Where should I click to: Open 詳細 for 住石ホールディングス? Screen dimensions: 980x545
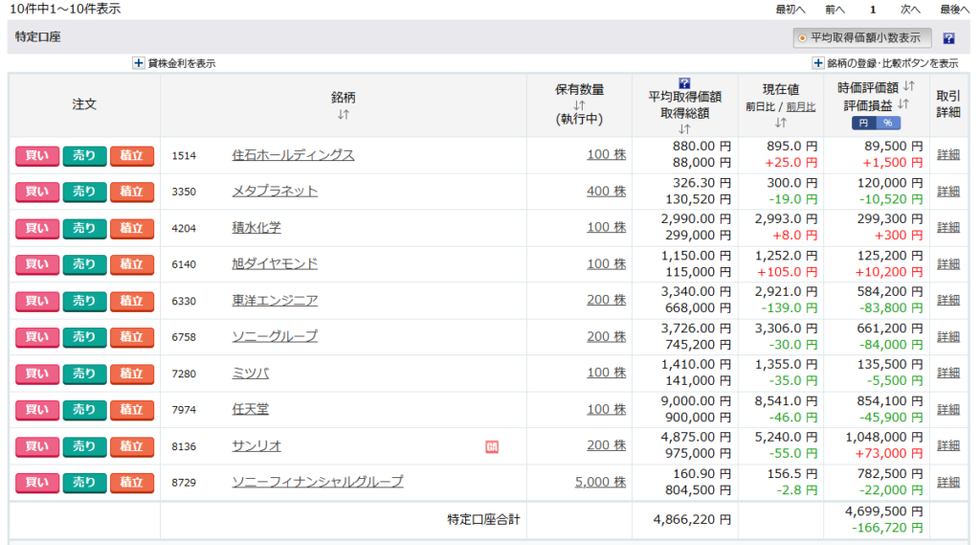[x=947, y=154]
